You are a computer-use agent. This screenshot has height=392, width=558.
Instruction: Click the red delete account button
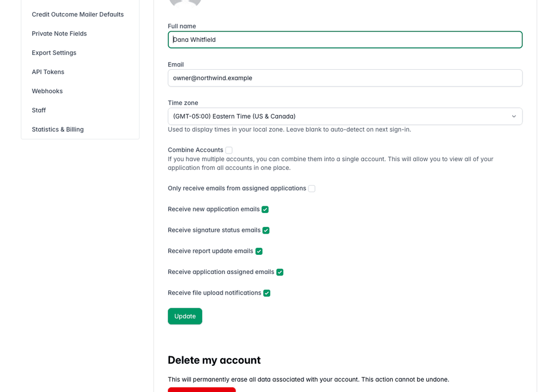coord(202,389)
